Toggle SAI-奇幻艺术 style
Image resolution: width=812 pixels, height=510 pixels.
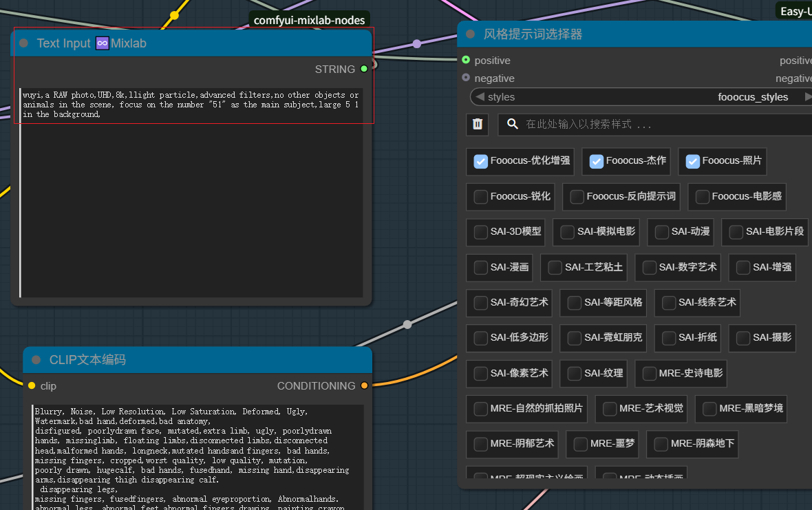[480, 303]
